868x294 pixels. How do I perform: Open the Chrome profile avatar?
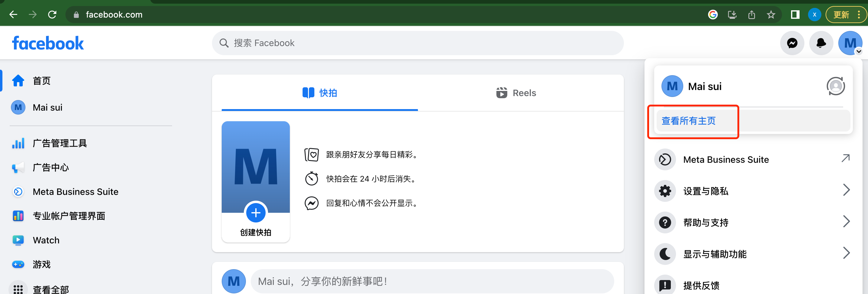(814, 15)
